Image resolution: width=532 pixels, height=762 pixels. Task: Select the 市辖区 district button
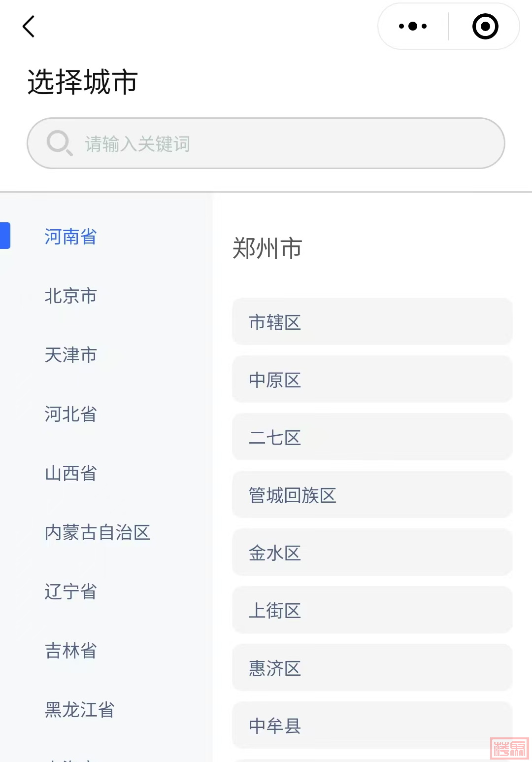coord(372,322)
